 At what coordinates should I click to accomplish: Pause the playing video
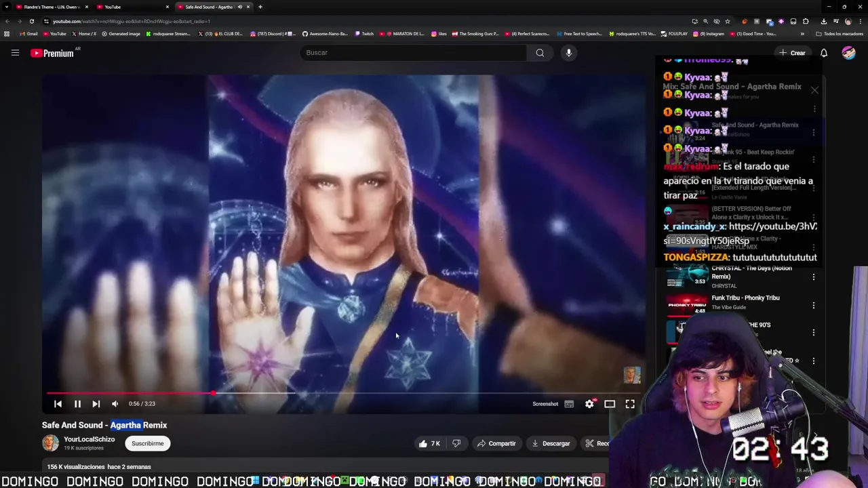point(77,404)
